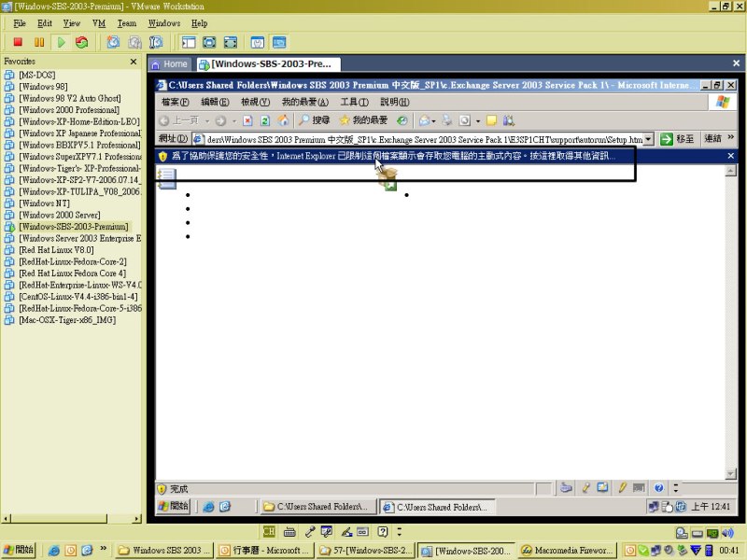Open the IE address bar dropdown arrow
The height and width of the screenshot is (560, 747).
coord(648,139)
